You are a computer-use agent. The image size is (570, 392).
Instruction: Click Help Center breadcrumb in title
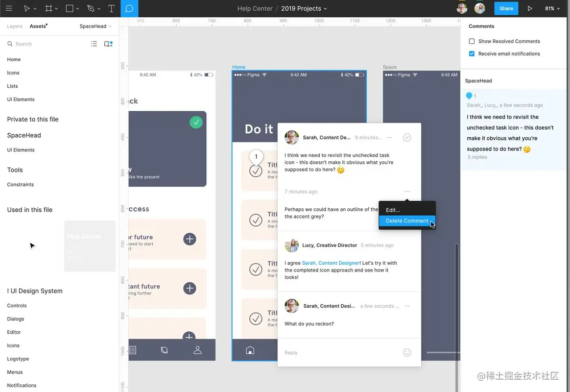click(255, 8)
